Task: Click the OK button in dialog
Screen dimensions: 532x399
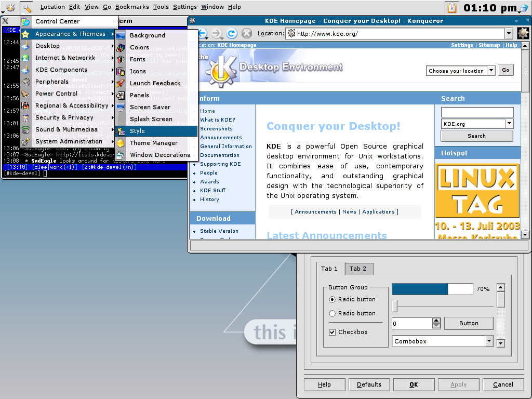Action: point(414,384)
